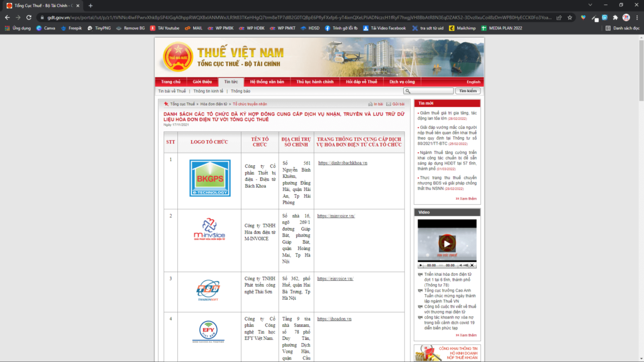Screen dimensions: 644x362
Task: Open the WP HDBK bookmark
Action: tap(252, 28)
